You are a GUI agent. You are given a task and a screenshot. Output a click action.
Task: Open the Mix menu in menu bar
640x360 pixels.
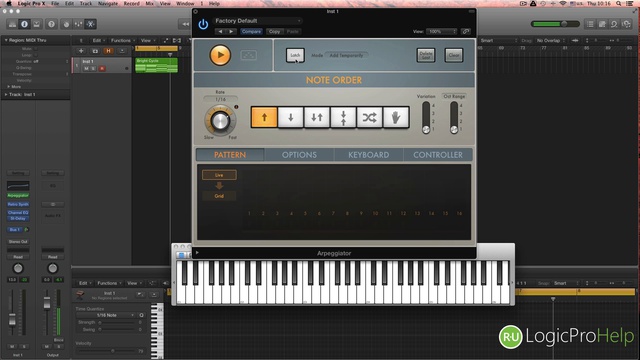(x=150, y=3)
